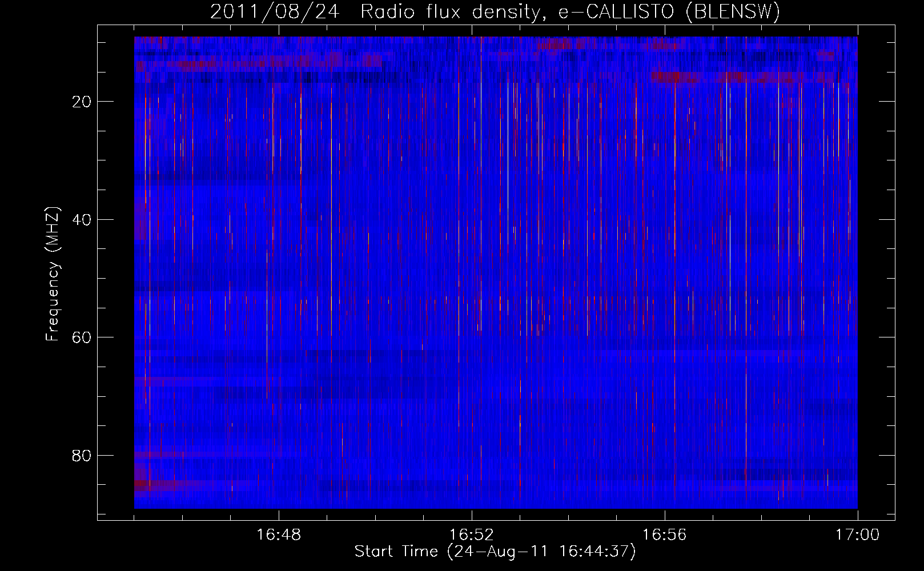This screenshot has width=924, height=571.
Task: Click the 80 MHz frequency tick label
Action: tap(82, 456)
